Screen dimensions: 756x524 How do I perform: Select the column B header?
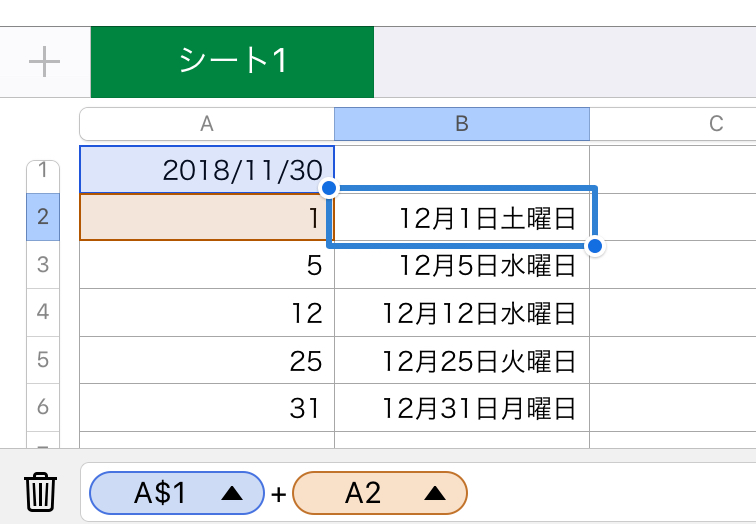coord(462,124)
